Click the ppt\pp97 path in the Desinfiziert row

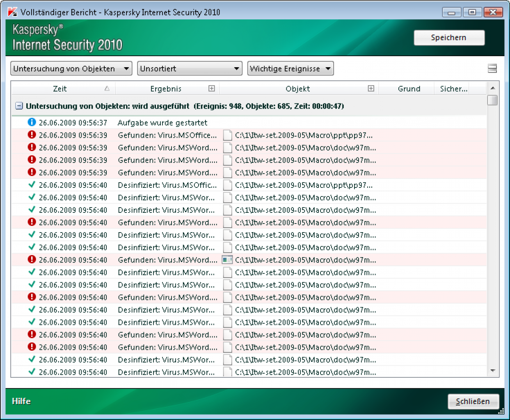(304, 185)
